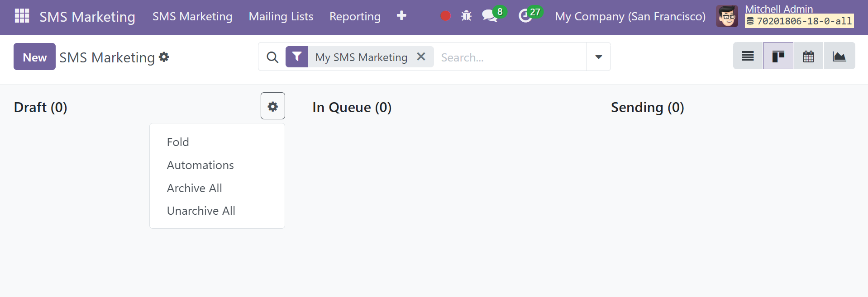Select Automations in column menu

[217, 165]
